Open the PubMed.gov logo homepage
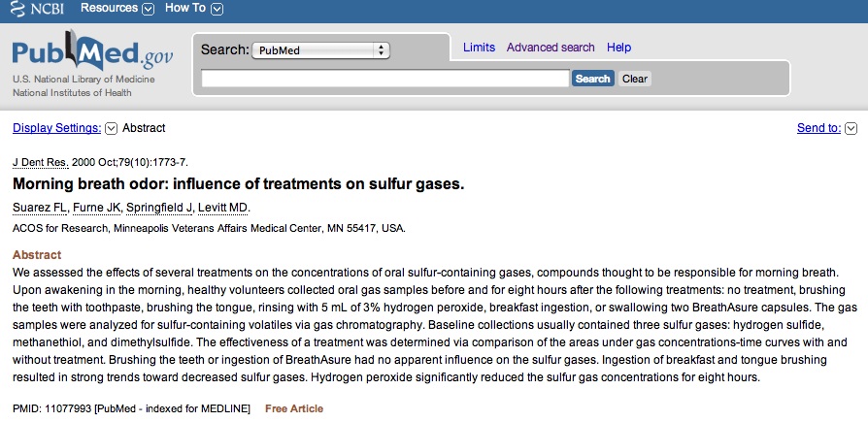Image resolution: width=868 pixels, height=422 pixels. coord(92,53)
